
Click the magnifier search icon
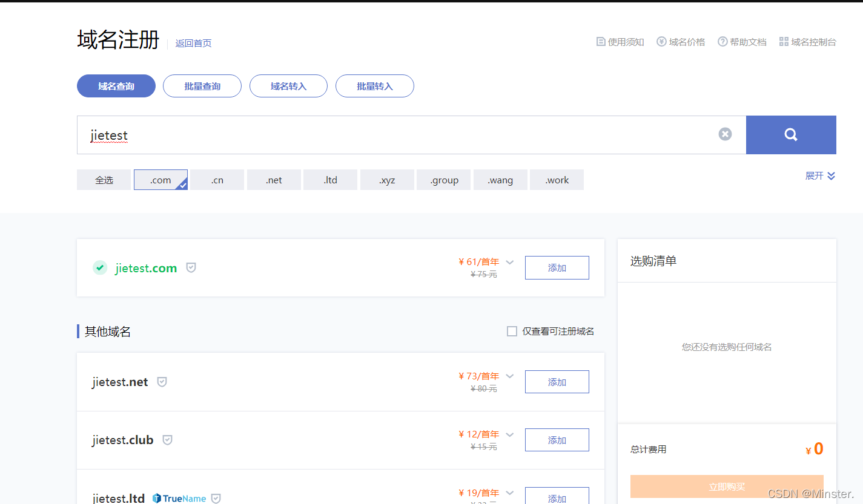point(791,134)
